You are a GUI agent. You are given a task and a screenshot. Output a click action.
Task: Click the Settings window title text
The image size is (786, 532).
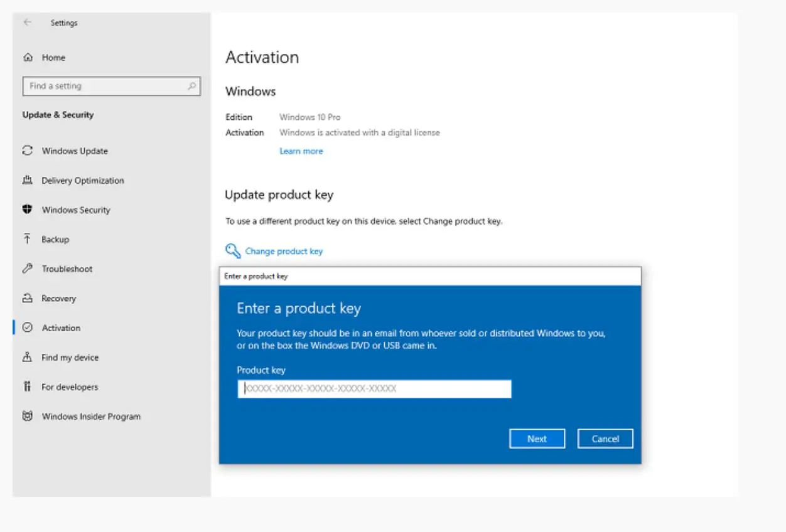(64, 23)
